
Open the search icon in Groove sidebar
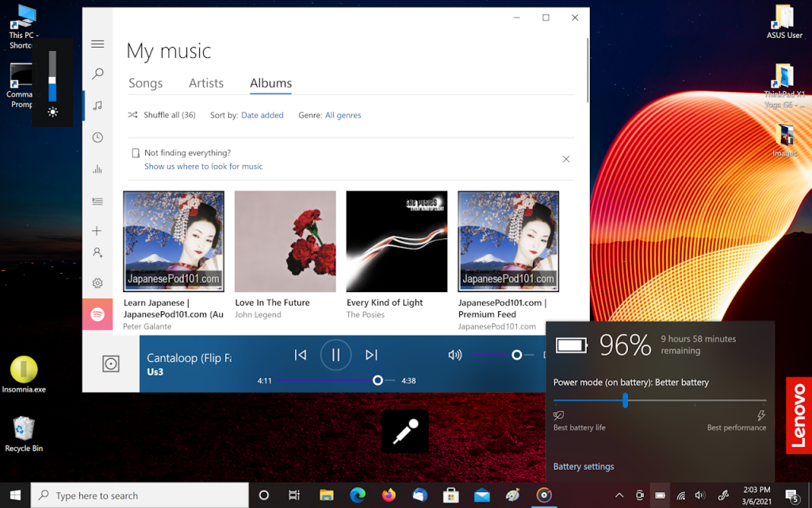[98, 74]
